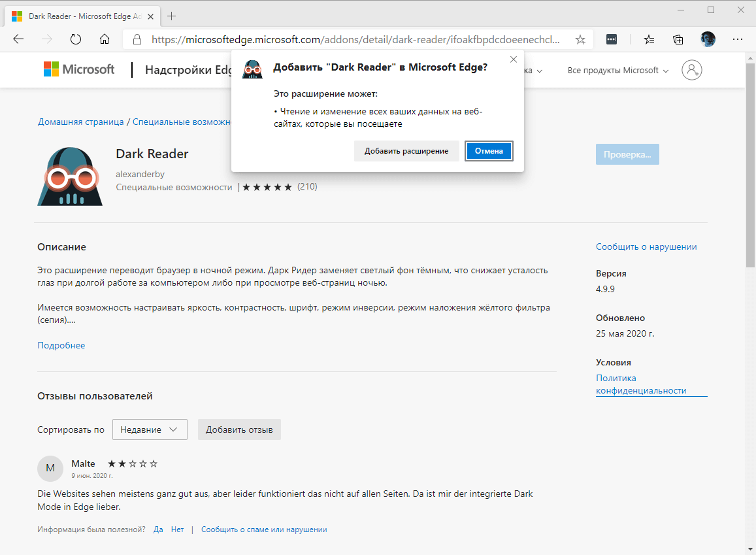
Task: Close the Dark Reader tab
Action: tap(150, 16)
